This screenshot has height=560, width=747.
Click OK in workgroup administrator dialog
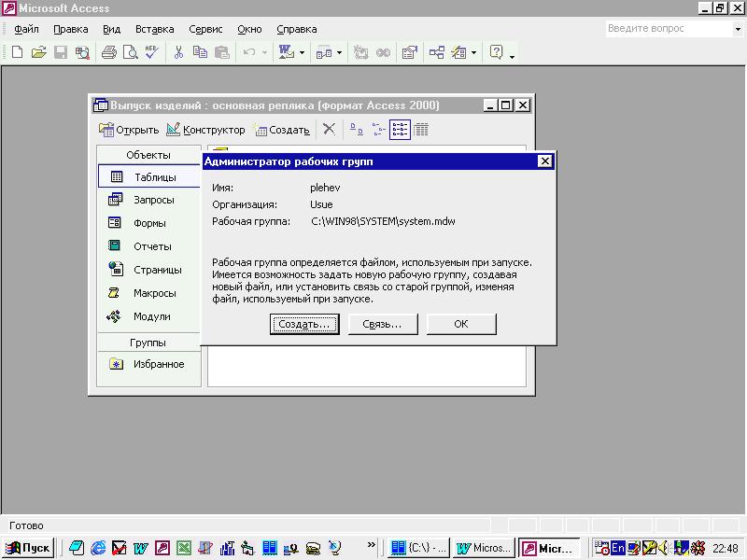pos(460,324)
